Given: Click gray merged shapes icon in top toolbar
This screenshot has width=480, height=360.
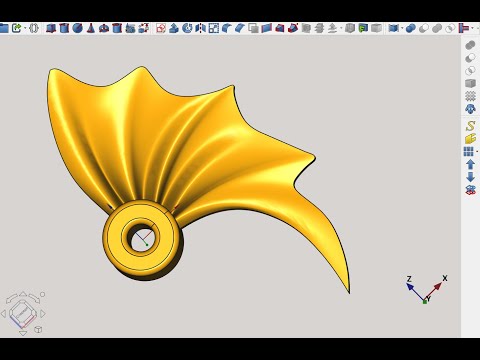Looking at the screenshot, I should click(x=437, y=28).
